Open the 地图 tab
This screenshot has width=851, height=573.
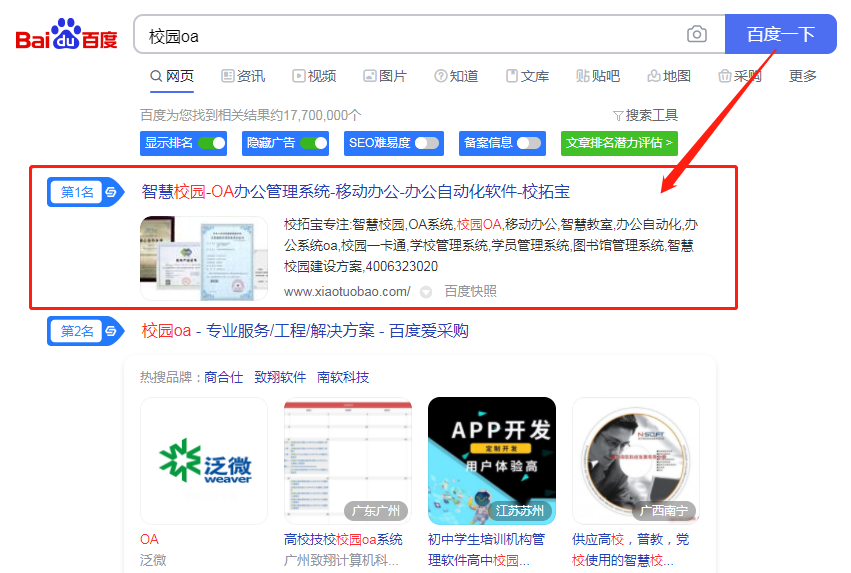(x=669, y=76)
